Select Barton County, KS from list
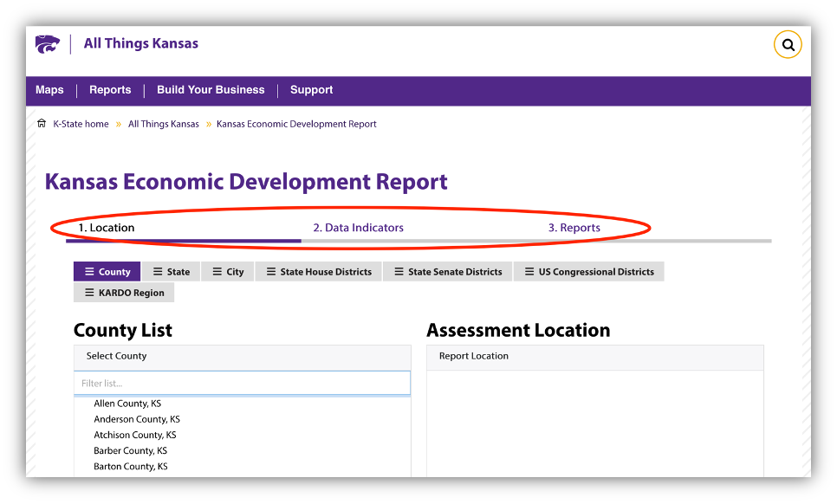This screenshot has width=837, height=504. pyautogui.click(x=131, y=467)
